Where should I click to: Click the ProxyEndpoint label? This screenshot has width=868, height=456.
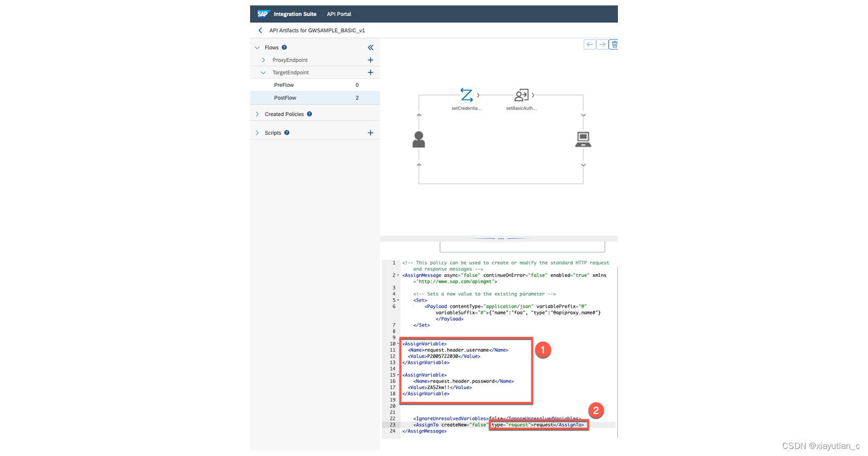(290, 60)
